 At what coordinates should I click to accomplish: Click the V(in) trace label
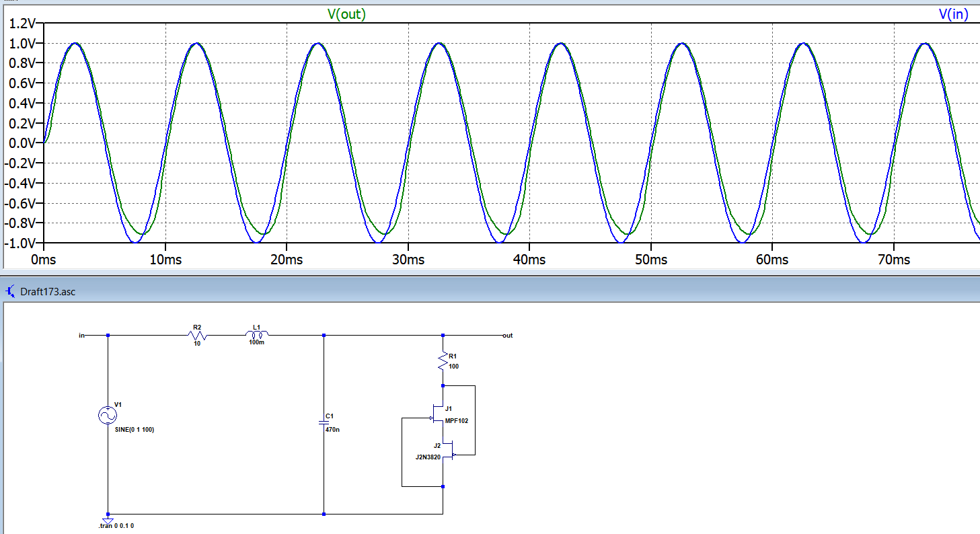coord(952,14)
